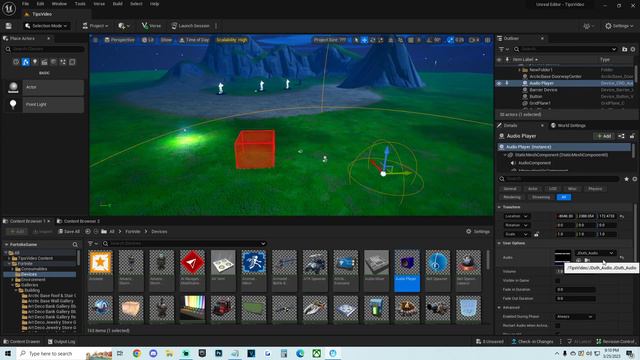640x360 pixels.
Task: Click the camera speed icon in viewport toolbar
Action: click(x=474, y=40)
